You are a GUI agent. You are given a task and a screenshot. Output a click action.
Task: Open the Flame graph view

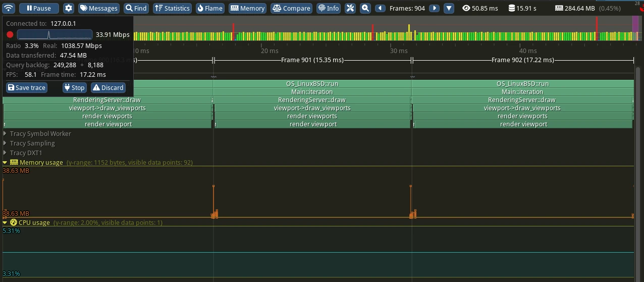209,8
